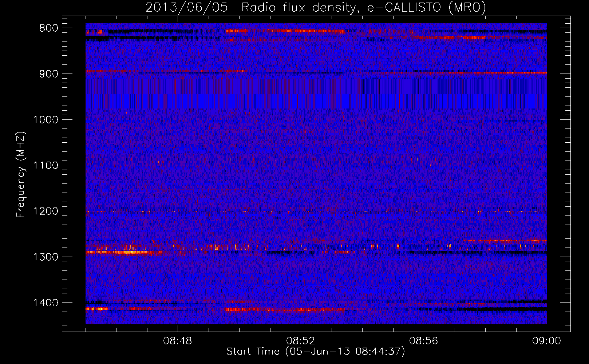589x364 pixels.
Task: Click the 08:56 time tick label
Action: click(424, 341)
